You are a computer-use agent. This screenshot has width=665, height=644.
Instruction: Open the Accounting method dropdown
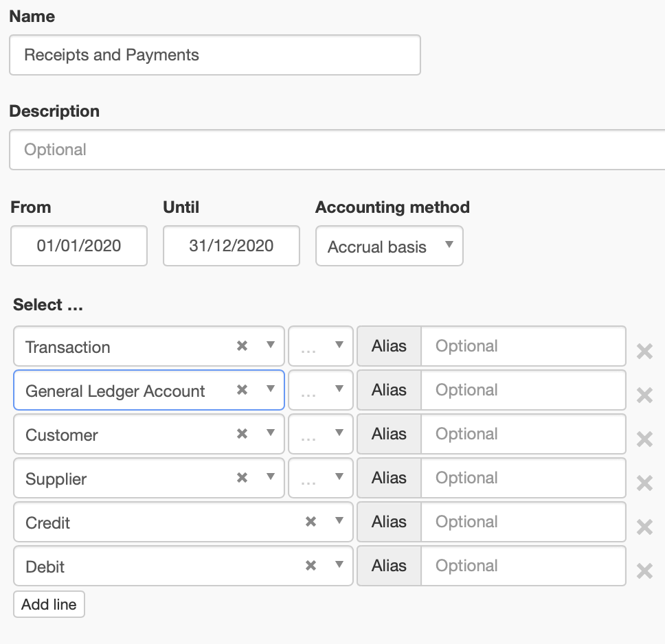[389, 246]
